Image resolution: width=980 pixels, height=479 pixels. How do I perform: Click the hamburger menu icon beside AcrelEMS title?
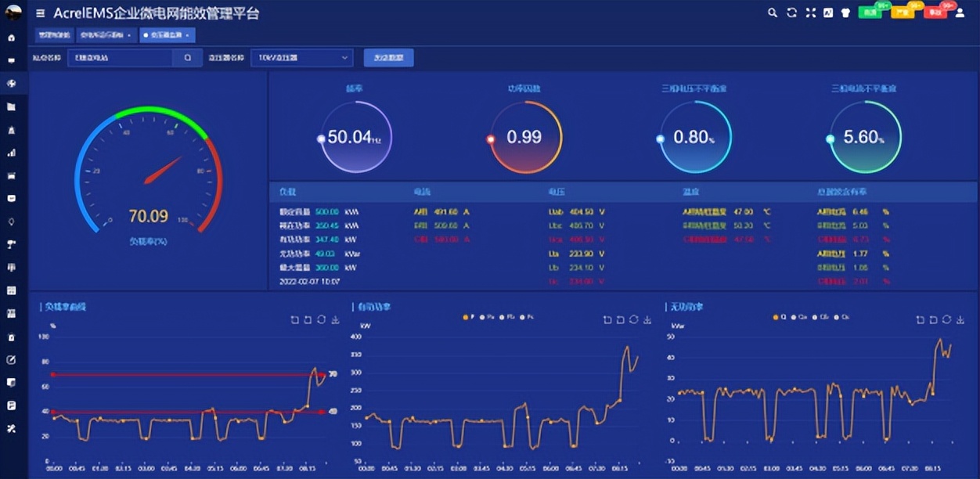(41, 13)
